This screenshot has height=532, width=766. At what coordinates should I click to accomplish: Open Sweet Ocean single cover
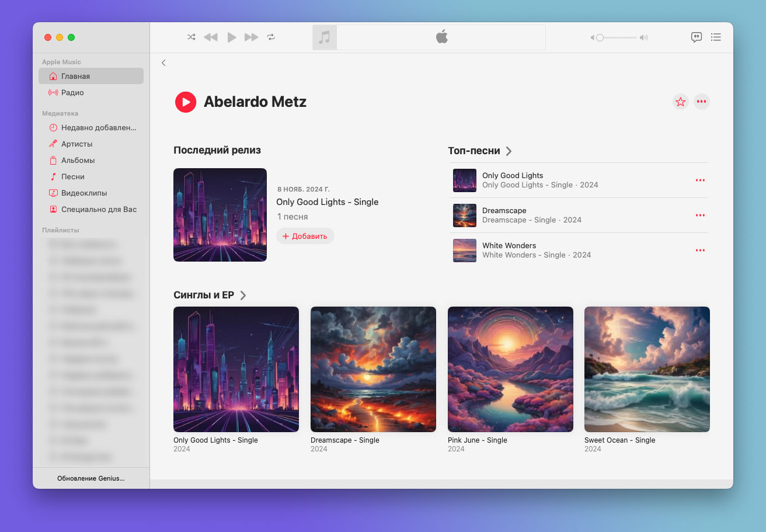click(x=647, y=369)
